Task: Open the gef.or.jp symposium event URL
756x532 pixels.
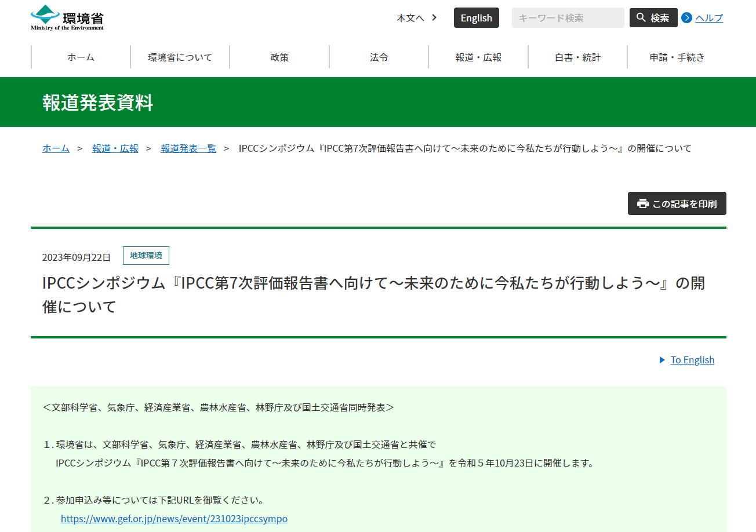Action: click(174, 519)
